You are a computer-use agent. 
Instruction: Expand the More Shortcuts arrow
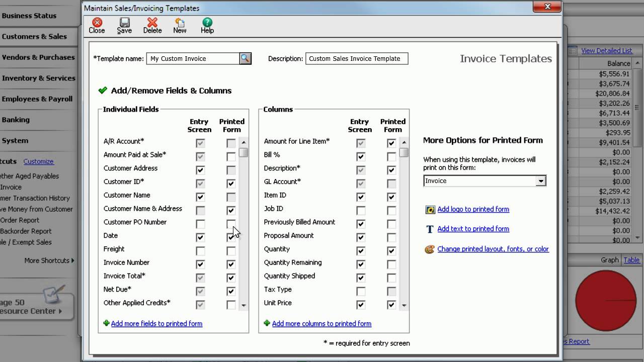(x=73, y=260)
